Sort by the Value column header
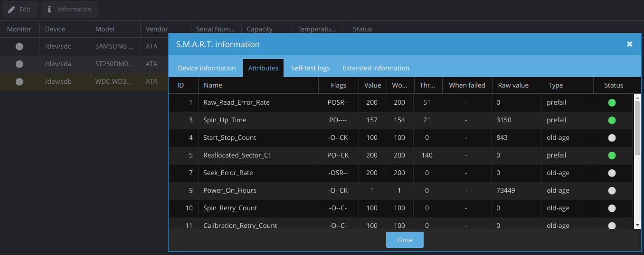Image resolution: width=644 pixels, height=255 pixels. (x=372, y=85)
